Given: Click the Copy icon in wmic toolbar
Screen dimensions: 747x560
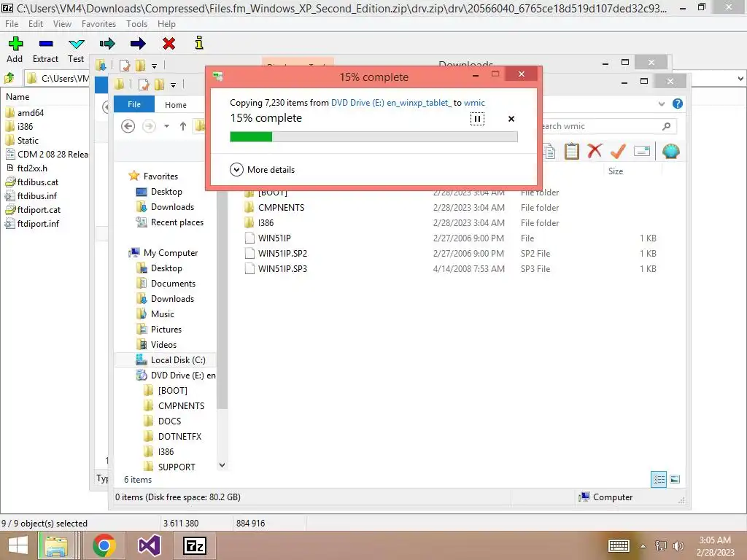Looking at the screenshot, I should 549,152.
